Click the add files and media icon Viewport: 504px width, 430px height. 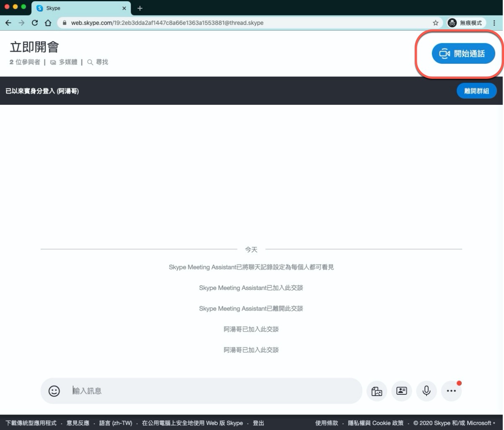pyautogui.click(x=377, y=391)
